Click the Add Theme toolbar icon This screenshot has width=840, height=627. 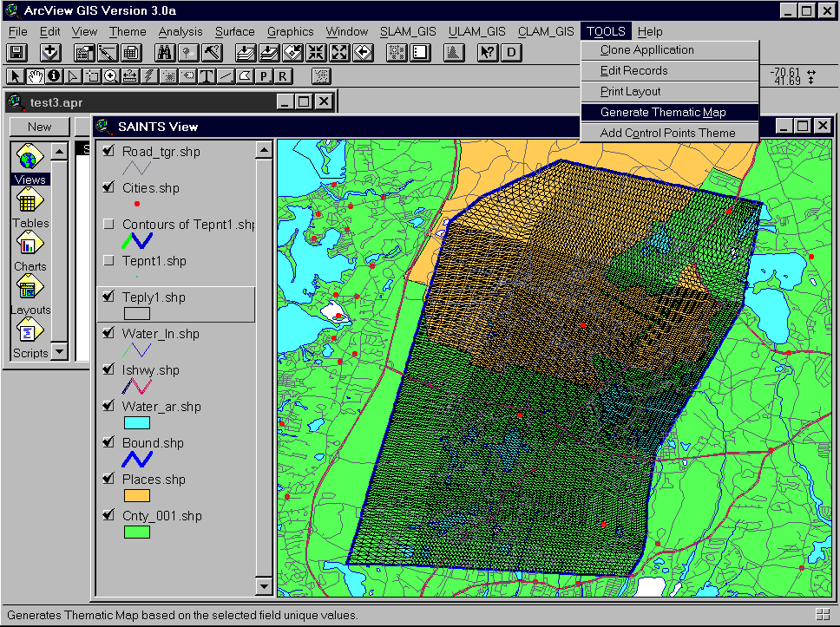pos(50,53)
